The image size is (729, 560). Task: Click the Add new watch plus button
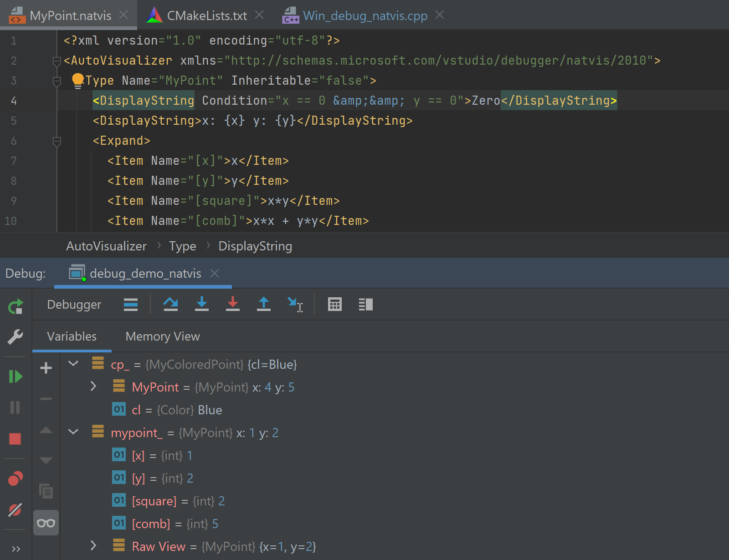(46, 368)
